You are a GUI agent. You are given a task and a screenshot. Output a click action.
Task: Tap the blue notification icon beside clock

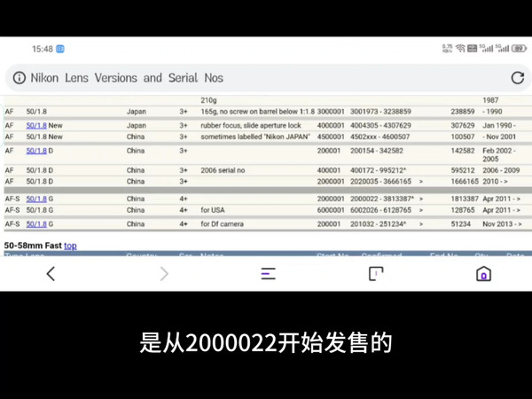[60, 49]
